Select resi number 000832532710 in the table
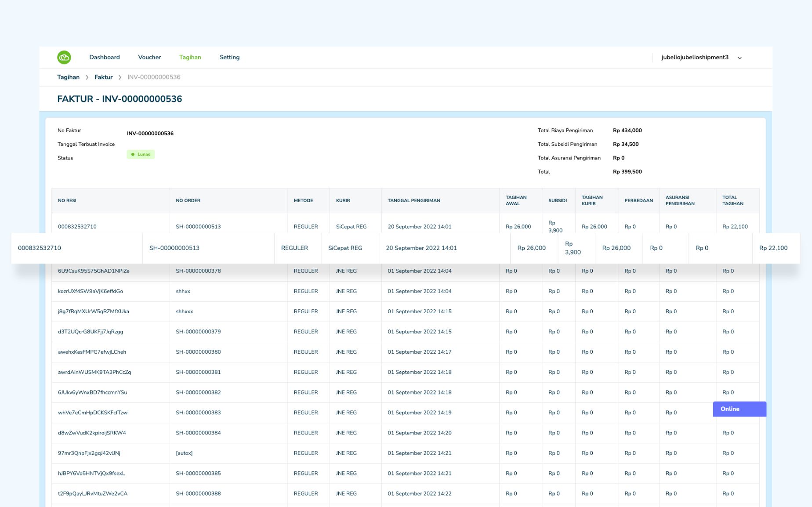The image size is (812, 507). 78,226
